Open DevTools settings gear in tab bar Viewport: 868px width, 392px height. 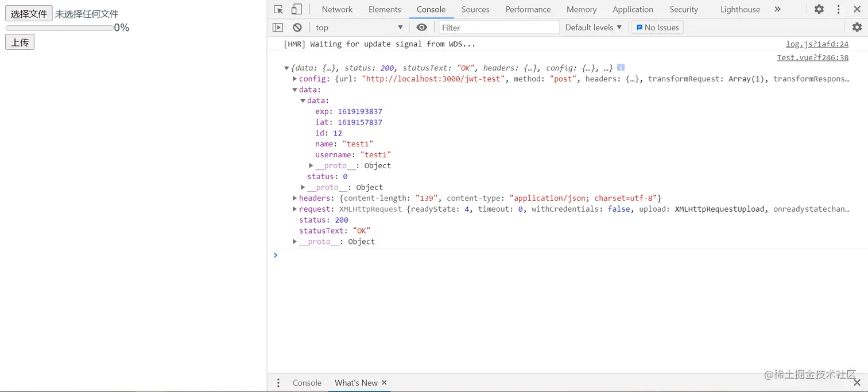point(819,9)
